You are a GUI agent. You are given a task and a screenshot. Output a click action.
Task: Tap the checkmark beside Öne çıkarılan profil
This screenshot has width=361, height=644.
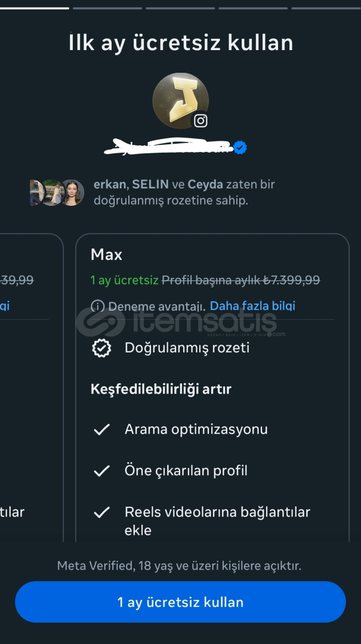click(x=102, y=471)
